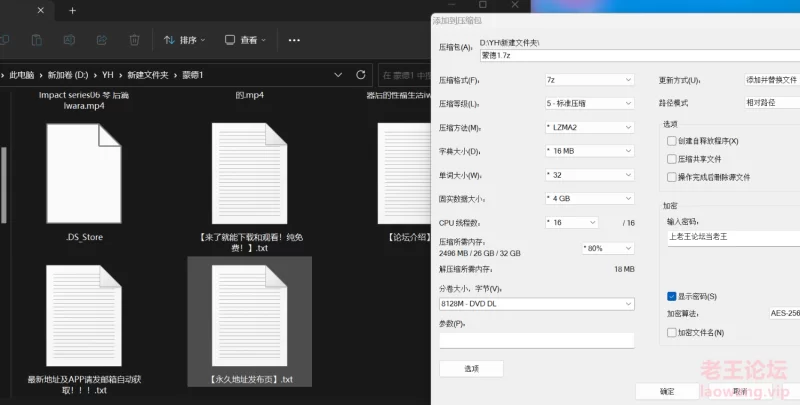The image size is (800, 405).
Task: Open the 排序 sort menu
Action: tap(185, 40)
